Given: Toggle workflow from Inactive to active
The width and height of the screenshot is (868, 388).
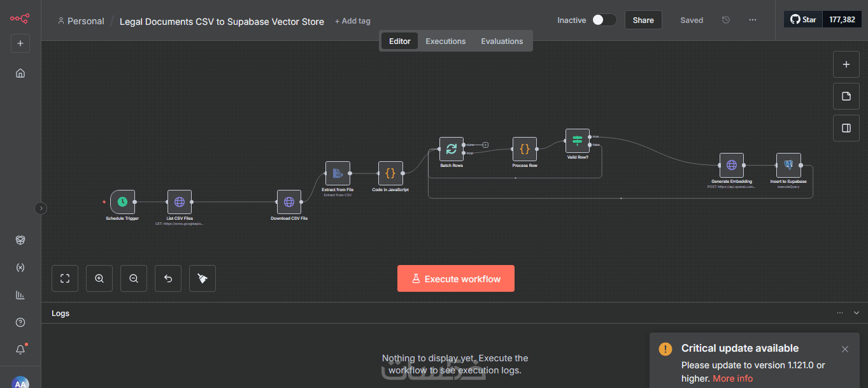Looking at the screenshot, I should pos(604,20).
